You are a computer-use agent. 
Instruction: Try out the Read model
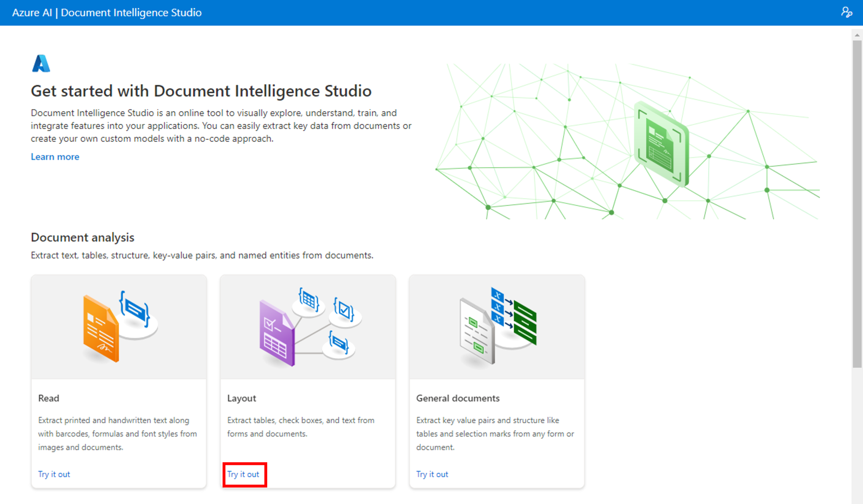click(x=54, y=474)
